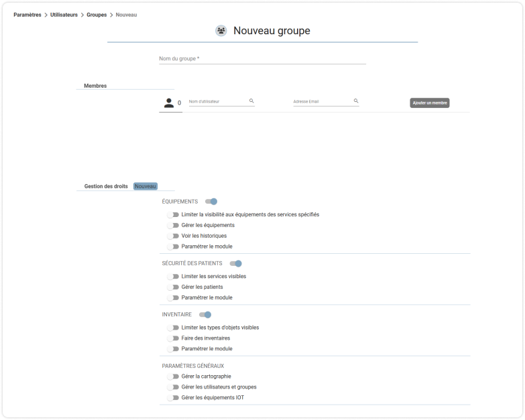525x420 pixels.
Task: Enable Faire des inventaires toggle
Action: tap(173, 338)
